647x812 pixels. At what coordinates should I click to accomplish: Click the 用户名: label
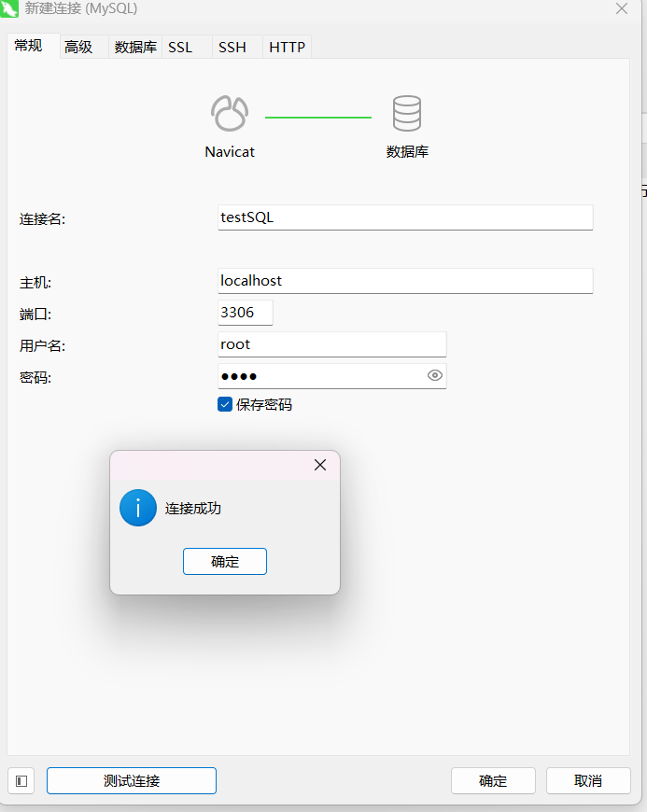(42, 346)
